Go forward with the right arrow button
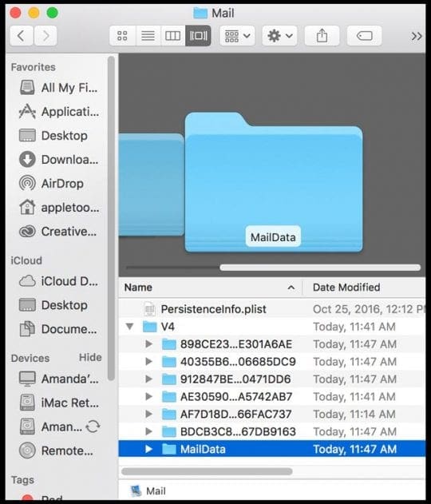431x504 pixels. tap(45, 36)
